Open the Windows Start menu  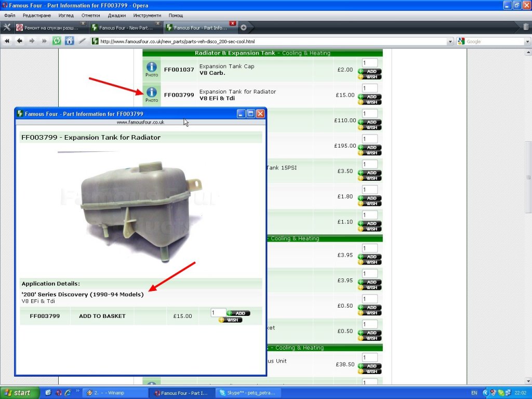point(20,393)
